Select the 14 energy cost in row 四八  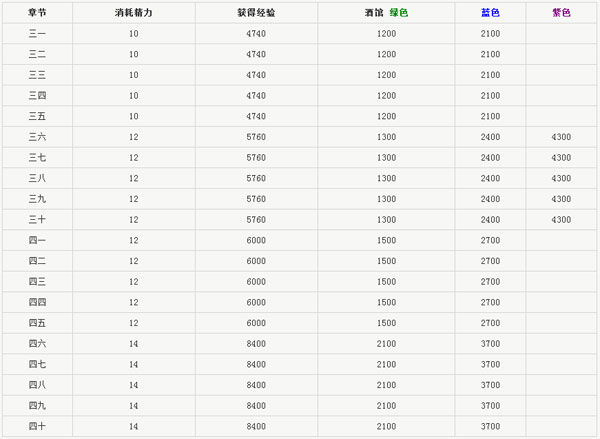point(134,384)
